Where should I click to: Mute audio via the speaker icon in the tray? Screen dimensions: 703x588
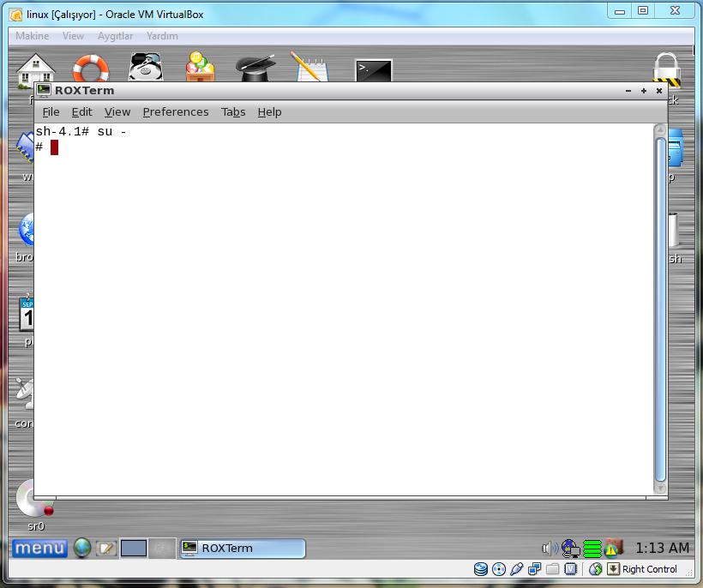click(x=549, y=548)
